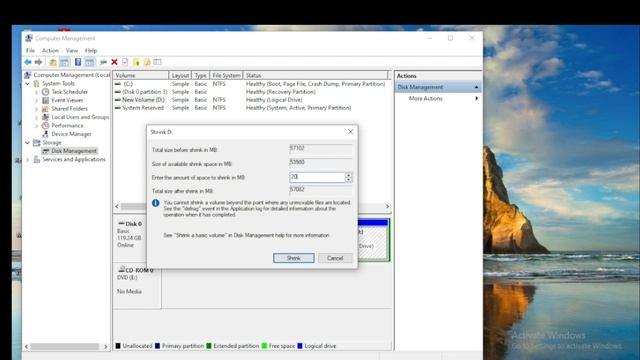Expand the Performance node

(37, 126)
